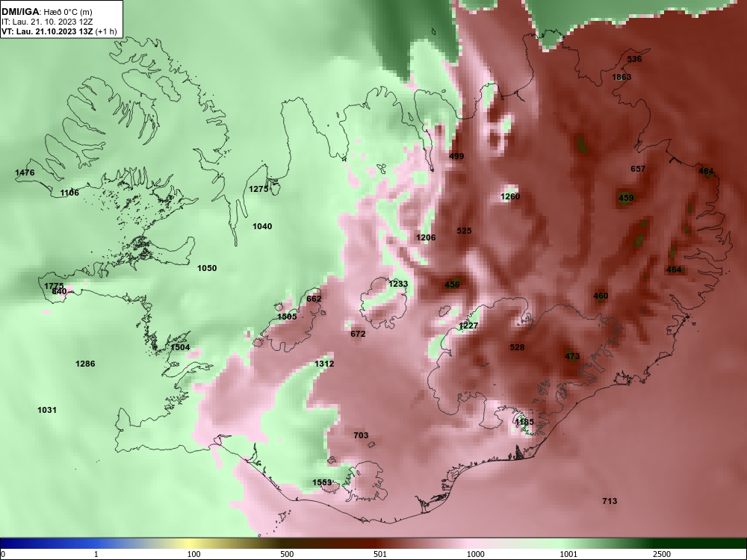Click the 662 height value

[314, 299]
